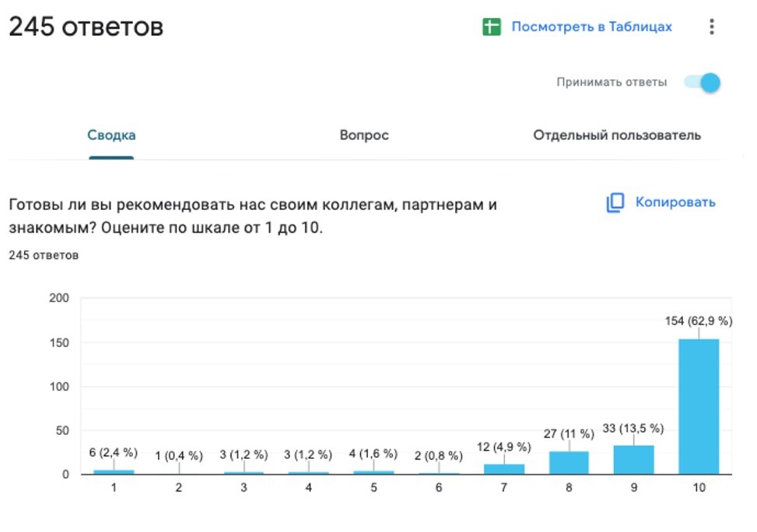
Task: Click the Посмотреть в Таблицах link
Action: coord(591,26)
